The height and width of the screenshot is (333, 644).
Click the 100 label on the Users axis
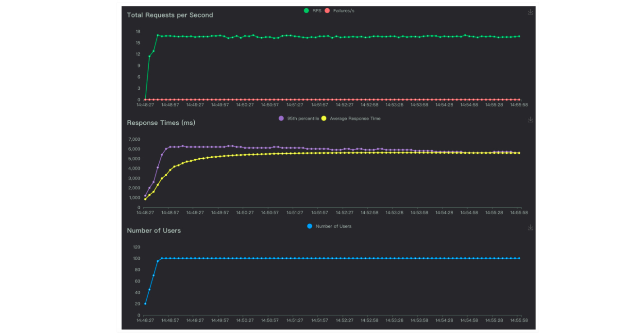(x=137, y=258)
